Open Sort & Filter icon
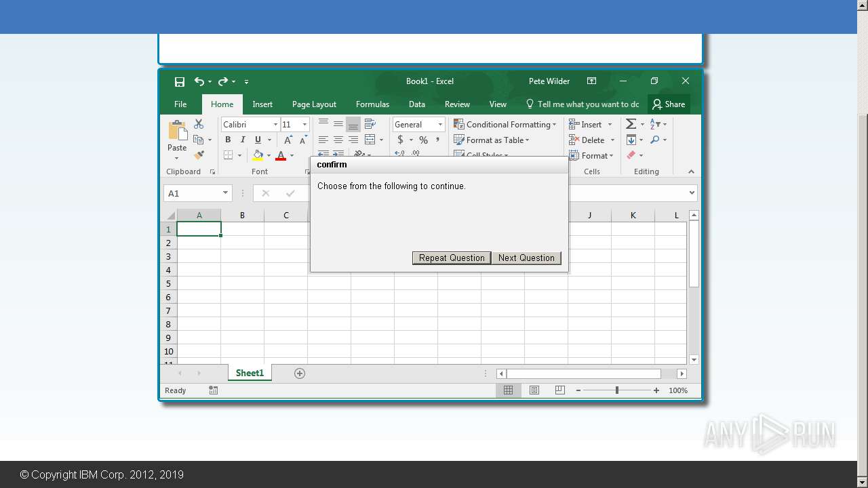Screen dimensions: 868x488 pos(655,124)
